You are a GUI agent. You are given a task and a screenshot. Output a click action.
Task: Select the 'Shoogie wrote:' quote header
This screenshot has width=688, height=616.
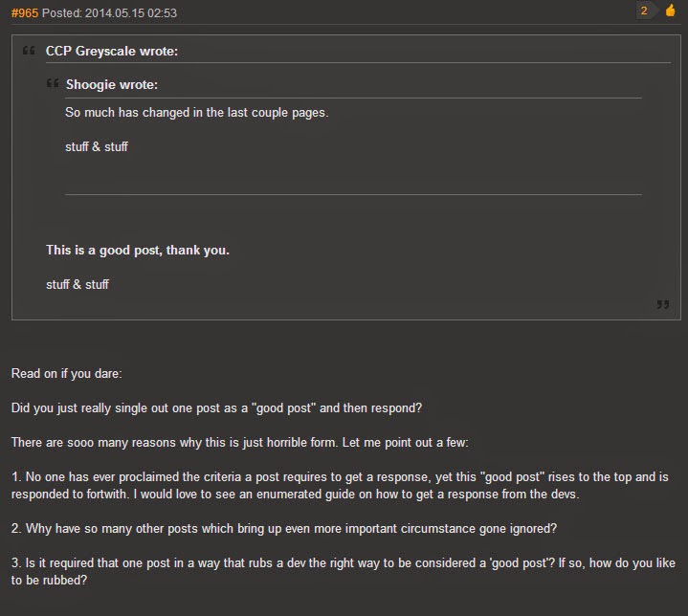112,84
